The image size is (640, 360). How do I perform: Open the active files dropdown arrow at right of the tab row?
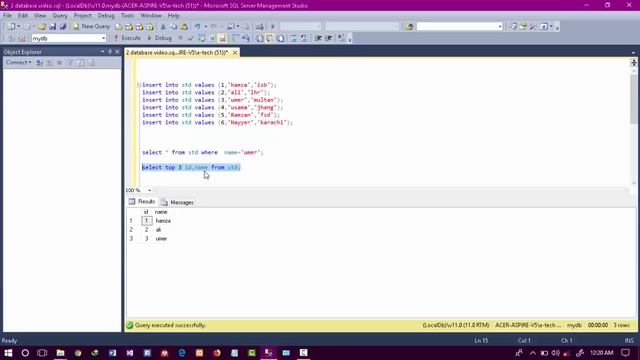633,53
